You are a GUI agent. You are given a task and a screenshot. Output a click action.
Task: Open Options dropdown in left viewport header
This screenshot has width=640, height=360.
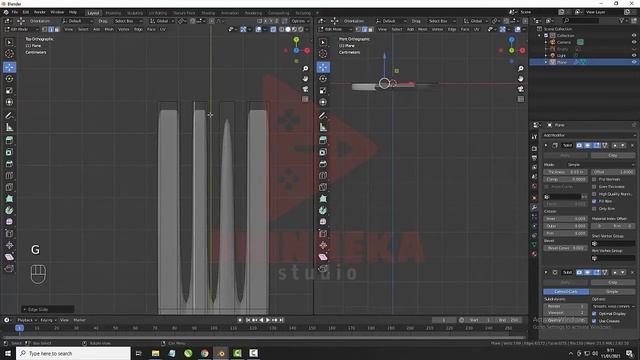coord(300,21)
